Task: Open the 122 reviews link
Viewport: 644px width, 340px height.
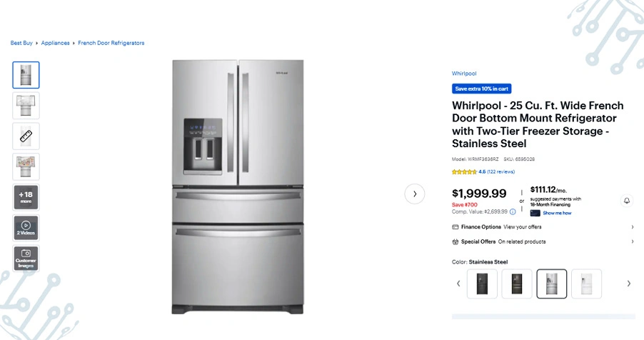Action: pos(500,172)
